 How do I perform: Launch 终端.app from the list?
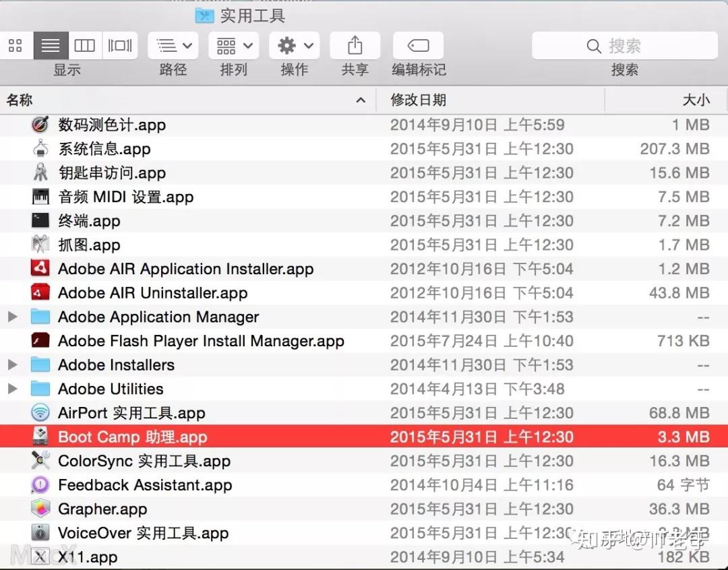pyautogui.click(x=89, y=220)
